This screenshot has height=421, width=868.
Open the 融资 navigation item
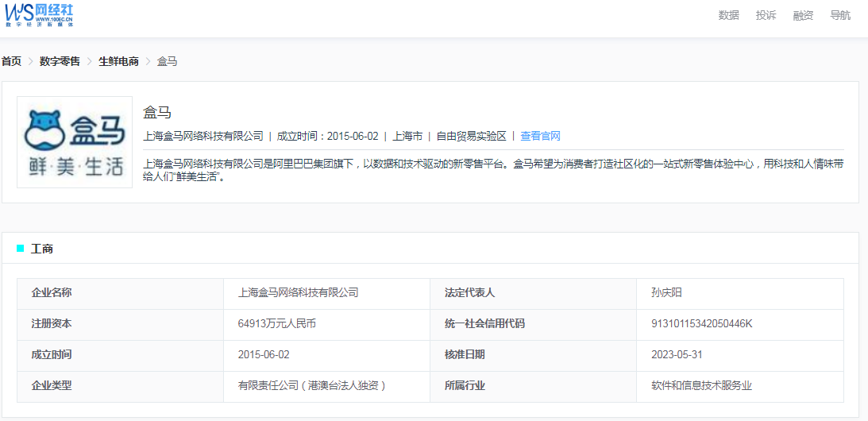[803, 16]
